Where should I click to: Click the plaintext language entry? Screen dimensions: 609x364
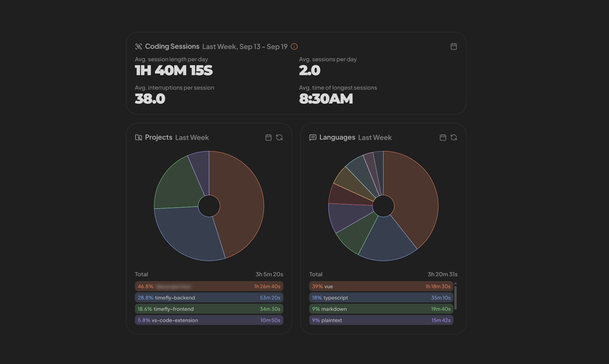381,320
